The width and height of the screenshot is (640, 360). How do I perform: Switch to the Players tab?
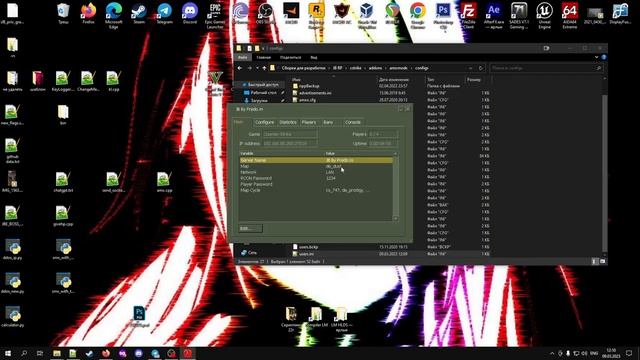309,122
